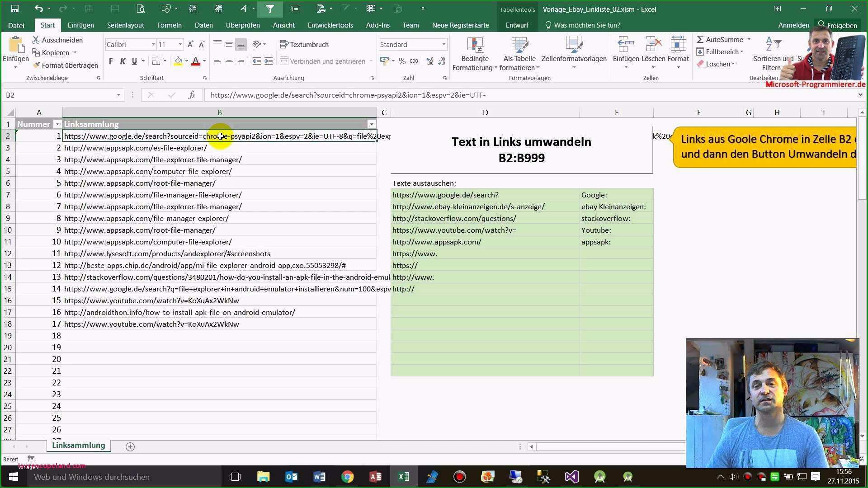The width and height of the screenshot is (868, 488).
Task: Open Google Chrome from taskbar
Action: (x=347, y=477)
